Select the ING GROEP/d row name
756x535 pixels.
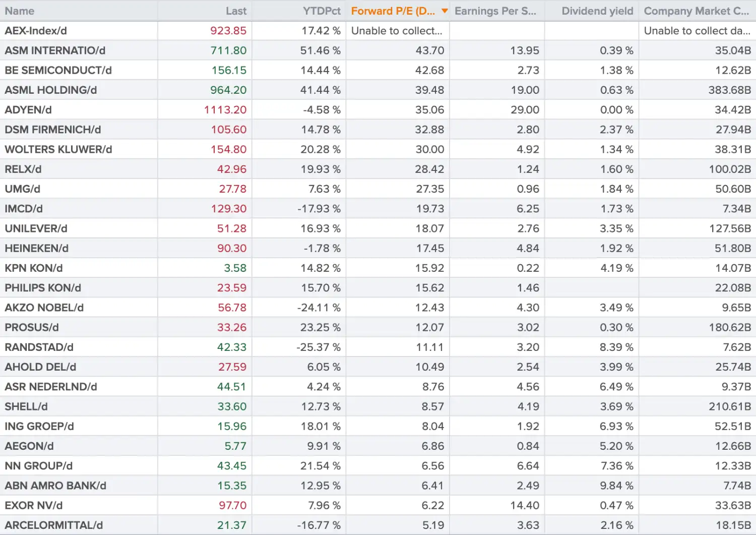click(39, 426)
